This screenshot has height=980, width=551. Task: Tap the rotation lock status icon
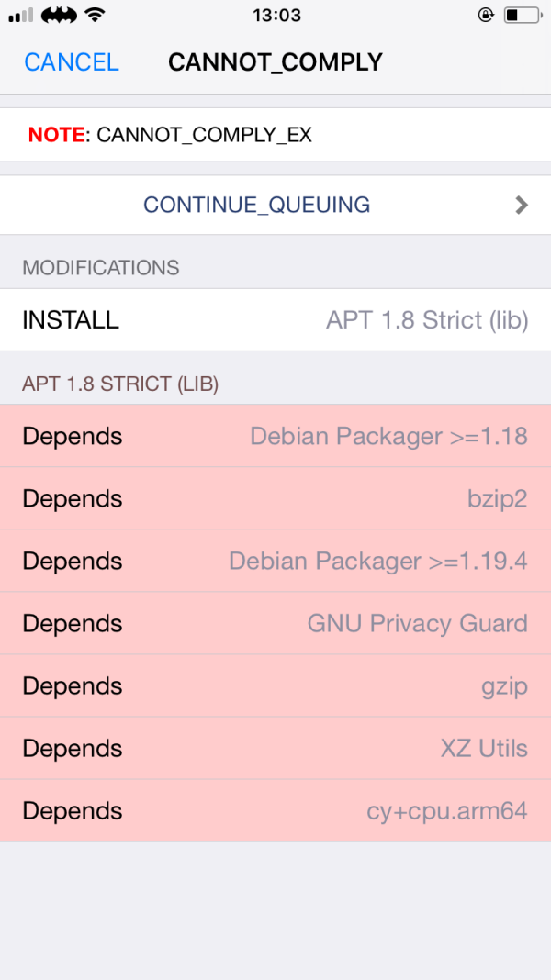point(486,15)
